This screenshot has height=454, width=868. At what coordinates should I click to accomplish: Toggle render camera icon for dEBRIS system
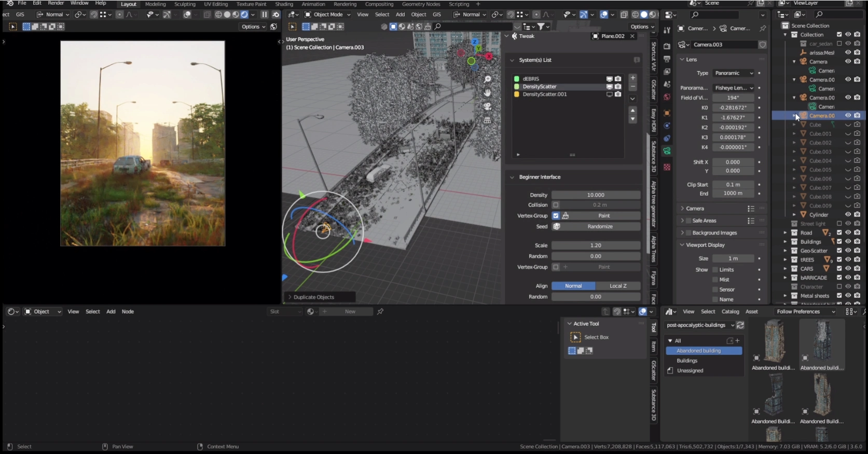click(x=618, y=79)
